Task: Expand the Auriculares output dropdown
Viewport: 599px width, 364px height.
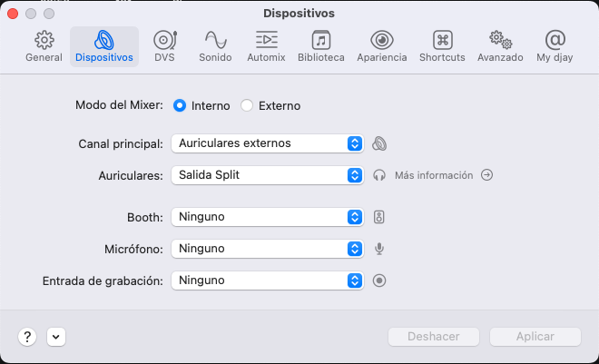Action: pos(267,175)
